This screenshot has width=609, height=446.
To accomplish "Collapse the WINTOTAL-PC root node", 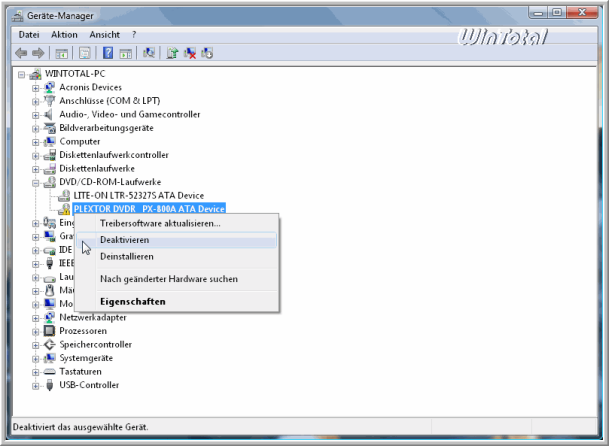I will point(21,74).
